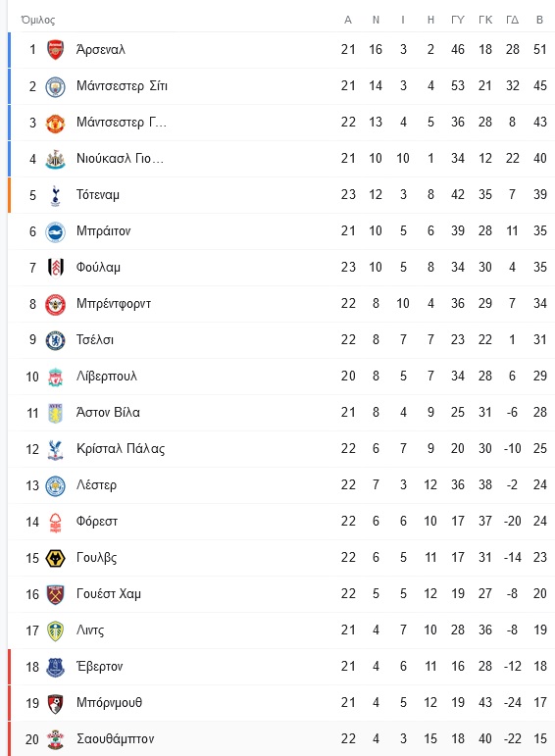Open team page for Φούλαμ
The width and height of the screenshot is (555, 756).
(x=98, y=267)
